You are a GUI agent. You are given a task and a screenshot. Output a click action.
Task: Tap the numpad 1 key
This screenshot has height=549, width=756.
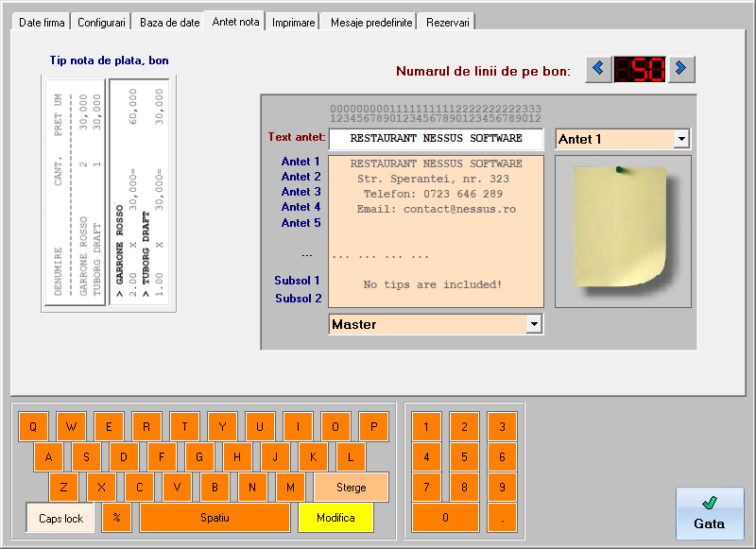pyautogui.click(x=426, y=426)
